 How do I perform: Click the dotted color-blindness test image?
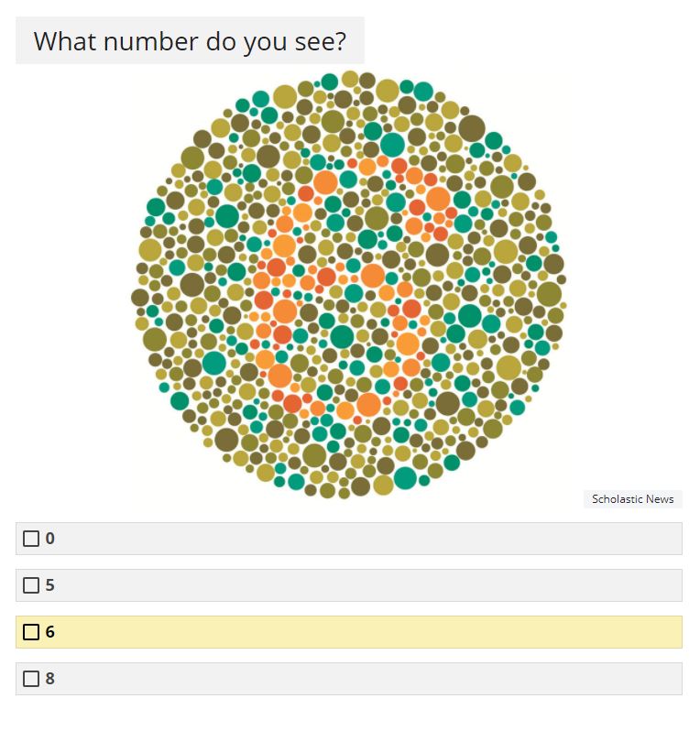(349, 284)
